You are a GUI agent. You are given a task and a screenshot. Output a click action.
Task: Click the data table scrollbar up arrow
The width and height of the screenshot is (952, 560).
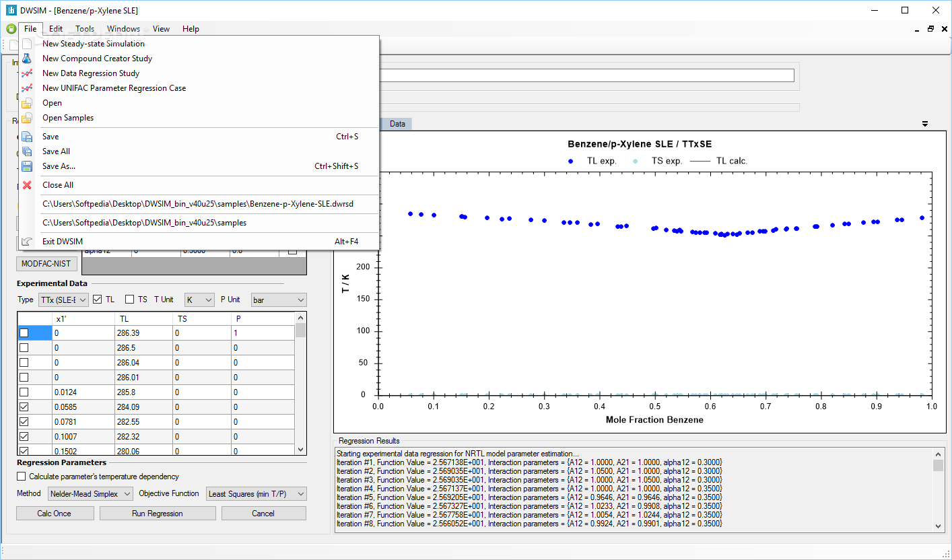[300, 318]
